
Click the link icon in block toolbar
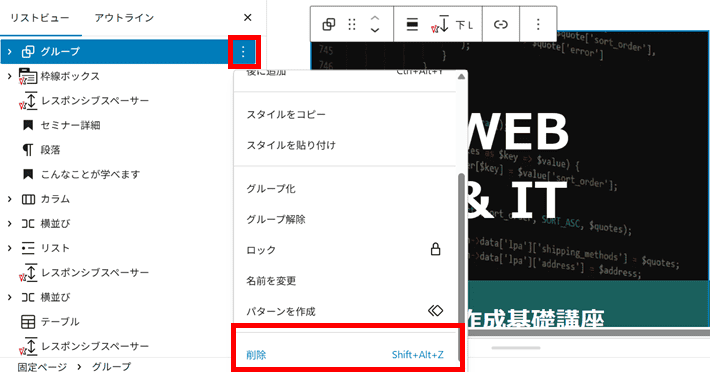500,24
